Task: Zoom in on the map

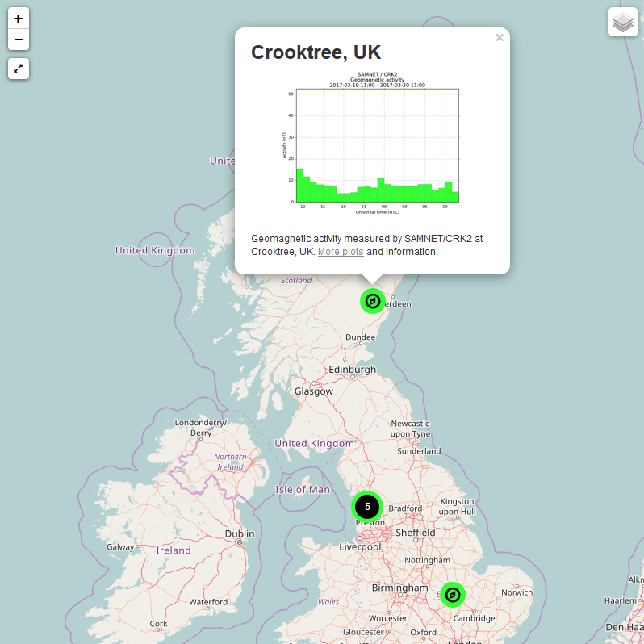Action: pos(19,19)
